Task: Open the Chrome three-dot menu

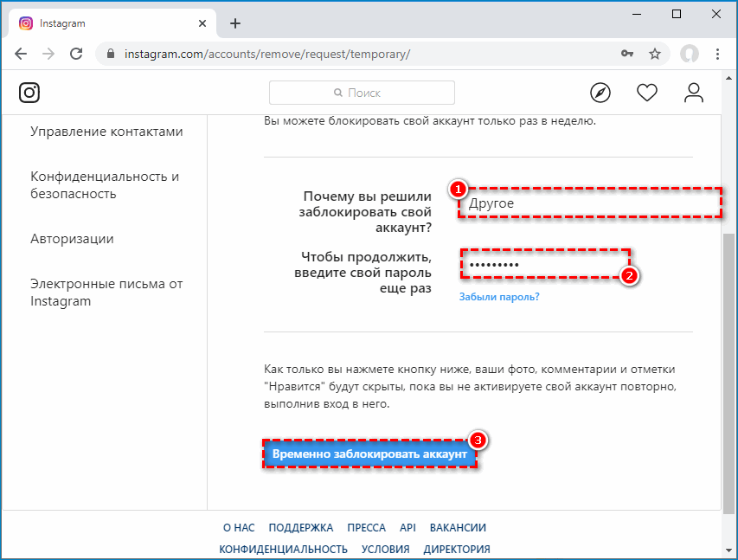Action: [x=717, y=54]
